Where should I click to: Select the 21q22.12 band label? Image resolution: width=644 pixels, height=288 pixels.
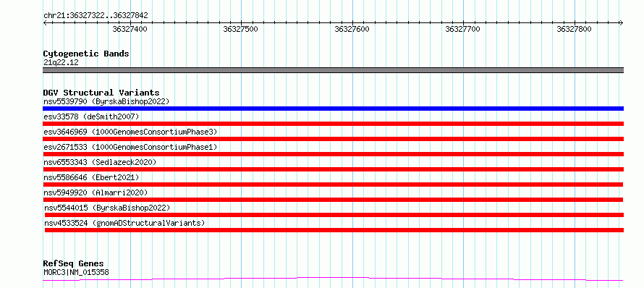click(x=61, y=62)
